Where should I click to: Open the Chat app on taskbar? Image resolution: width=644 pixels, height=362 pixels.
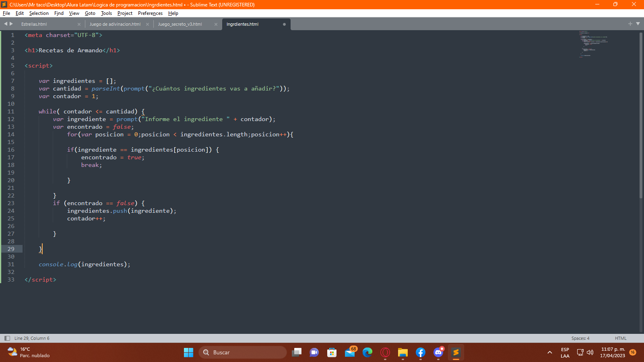[314, 352]
